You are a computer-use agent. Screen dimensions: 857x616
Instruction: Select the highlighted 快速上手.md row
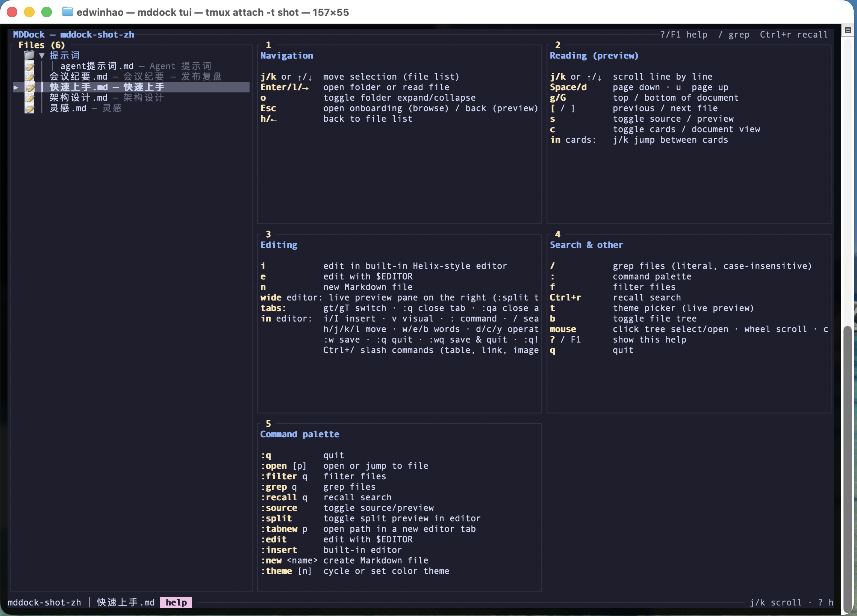coord(131,87)
